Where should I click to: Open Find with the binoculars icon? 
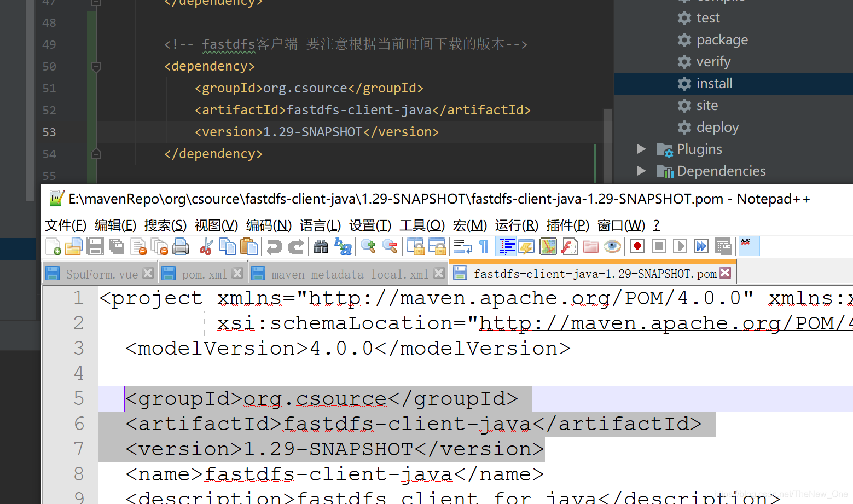click(x=321, y=247)
